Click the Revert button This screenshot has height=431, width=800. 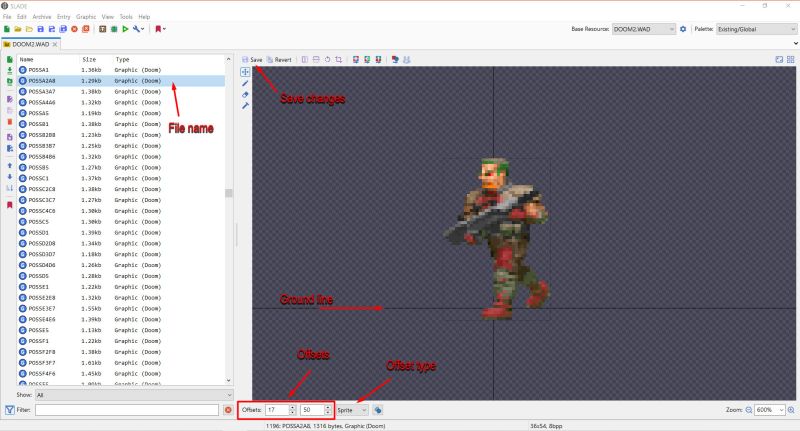pyautogui.click(x=280, y=60)
